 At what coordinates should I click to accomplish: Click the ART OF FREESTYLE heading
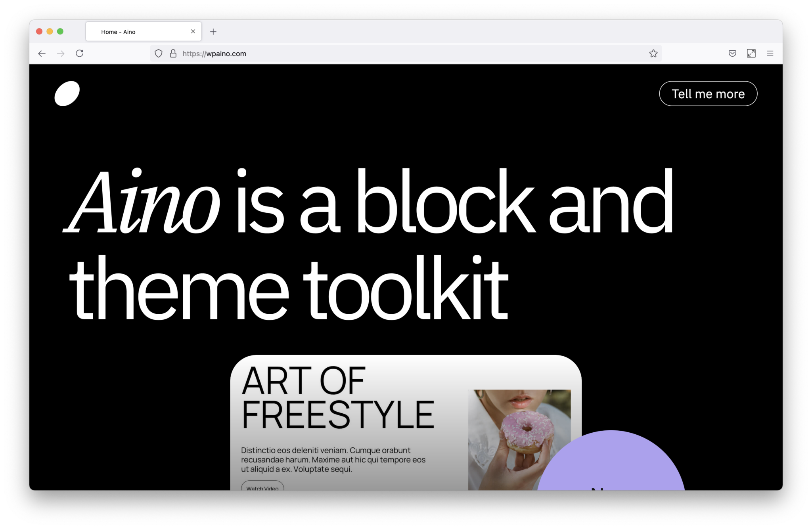pyautogui.click(x=338, y=397)
